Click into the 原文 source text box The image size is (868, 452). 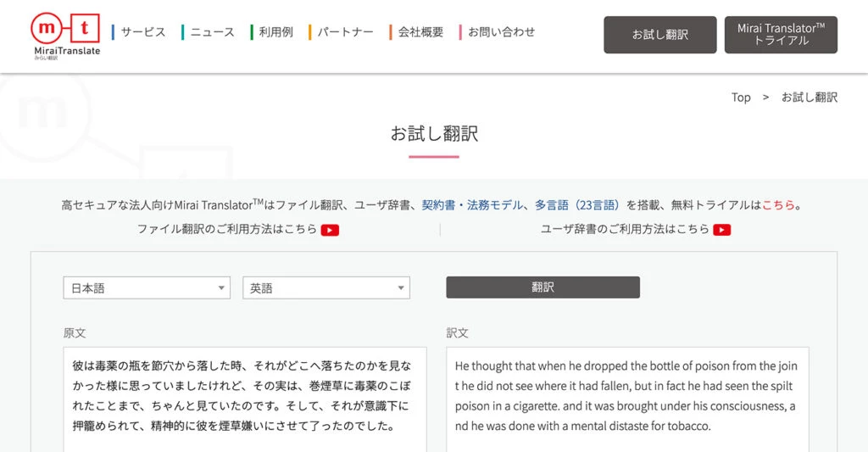244,399
